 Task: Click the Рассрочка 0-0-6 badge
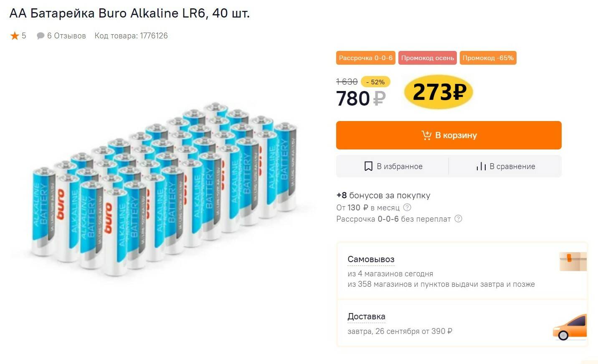pyautogui.click(x=365, y=58)
